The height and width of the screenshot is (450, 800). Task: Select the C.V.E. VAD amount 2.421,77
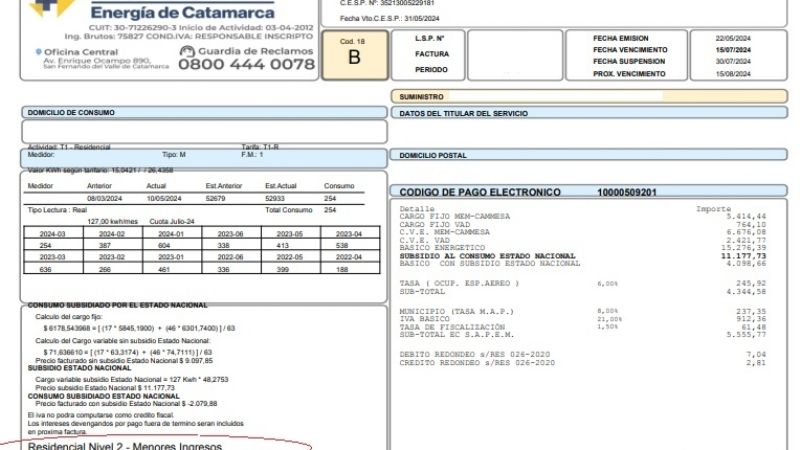pyautogui.click(x=746, y=240)
